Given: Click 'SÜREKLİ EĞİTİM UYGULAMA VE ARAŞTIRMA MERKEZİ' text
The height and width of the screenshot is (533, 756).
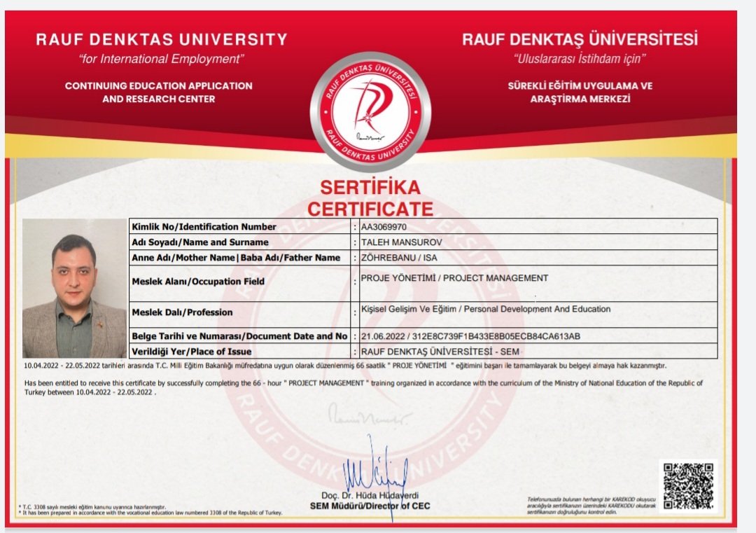Looking at the screenshot, I should tap(580, 92).
